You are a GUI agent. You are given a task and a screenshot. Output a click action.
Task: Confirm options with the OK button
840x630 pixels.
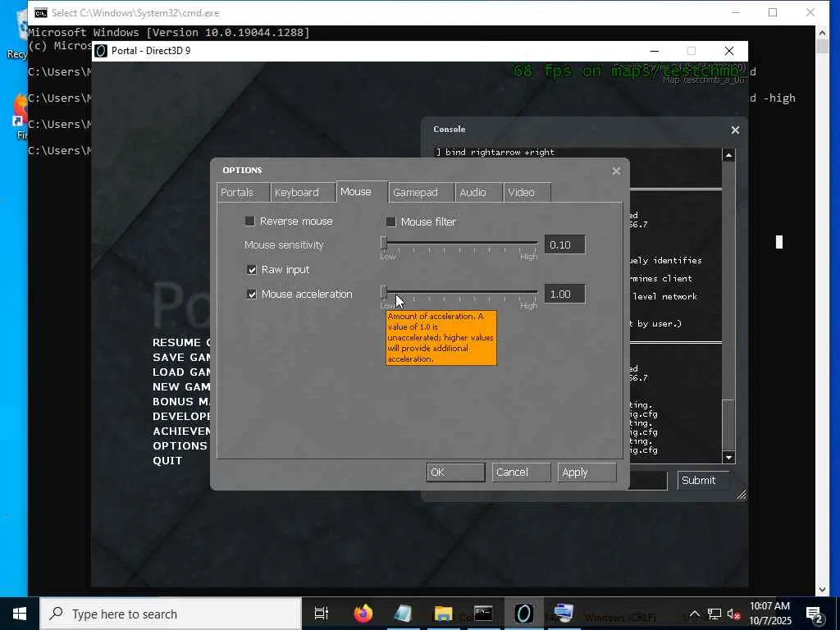click(x=456, y=472)
